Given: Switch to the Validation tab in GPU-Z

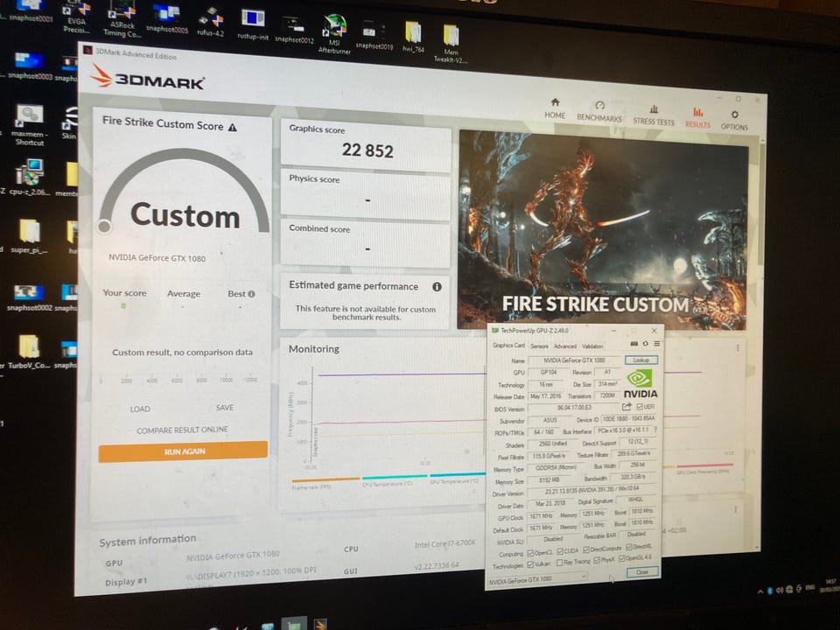Looking at the screenshot, I should pos(592,346).
